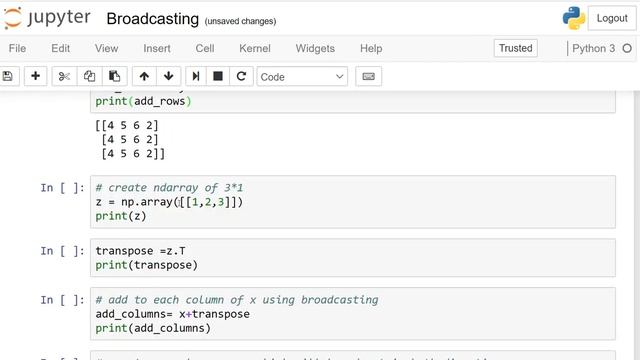Select the In [ ] prompt beside z = np.array
Image resolution: width=640 pixels, height=360 pixels.
click(62, 188)
